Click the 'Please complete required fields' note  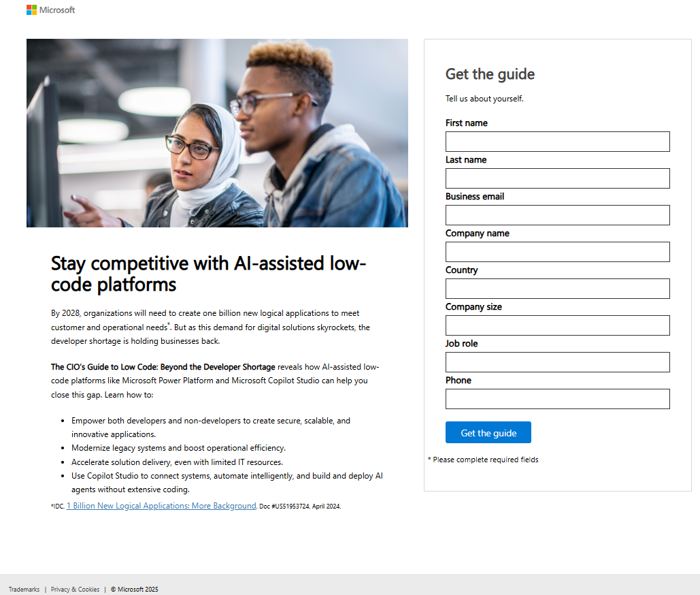pyautogui.click(x=483, y=460)
